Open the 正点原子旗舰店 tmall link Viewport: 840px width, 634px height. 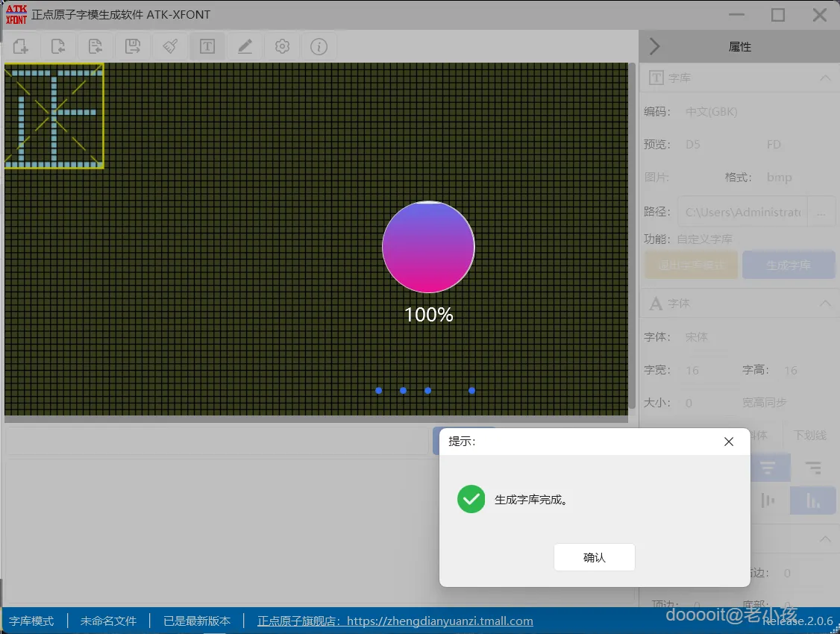[395, 621]
